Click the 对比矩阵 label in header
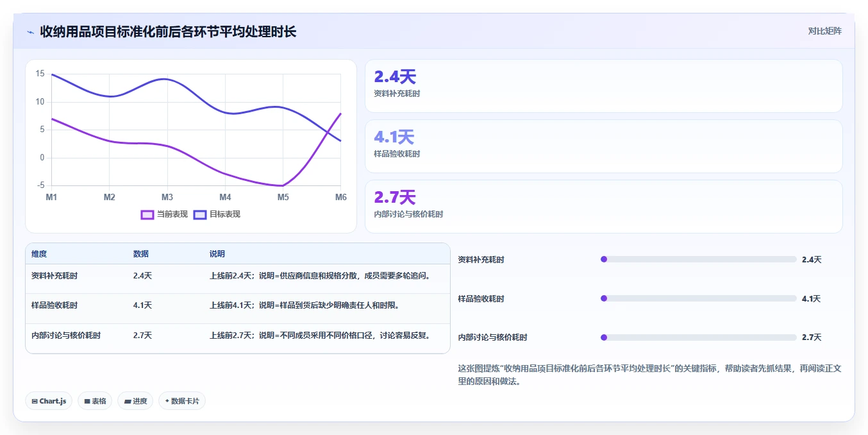 click(x=825, y=31)
